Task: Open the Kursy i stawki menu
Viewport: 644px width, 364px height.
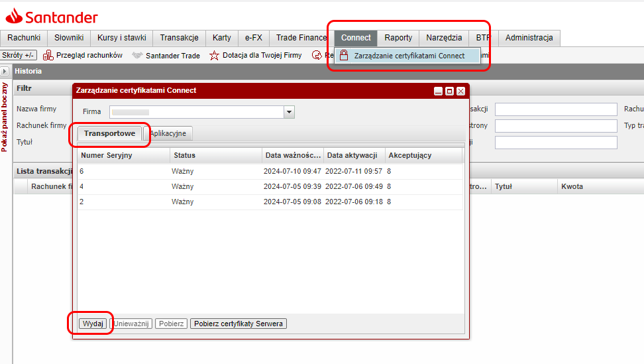Action: (x=121, y=38)
